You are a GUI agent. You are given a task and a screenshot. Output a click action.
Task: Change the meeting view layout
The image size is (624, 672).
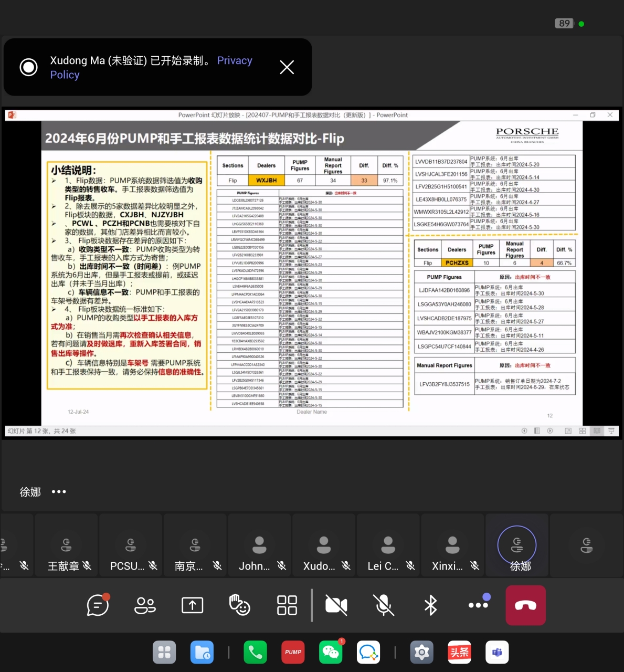click(x=287, y=605)
